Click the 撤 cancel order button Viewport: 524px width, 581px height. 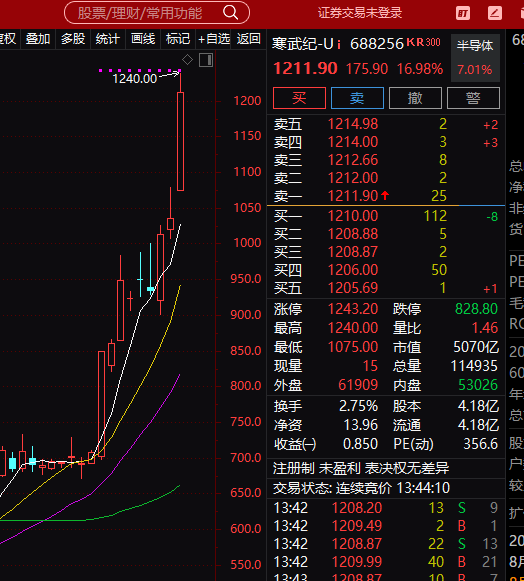click(x=415, y=98)
